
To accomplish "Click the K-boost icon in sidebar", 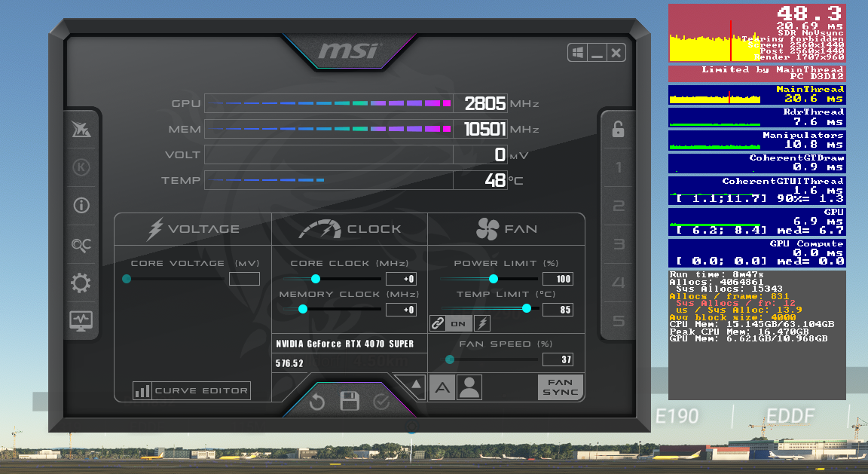I will click(81, 167).
